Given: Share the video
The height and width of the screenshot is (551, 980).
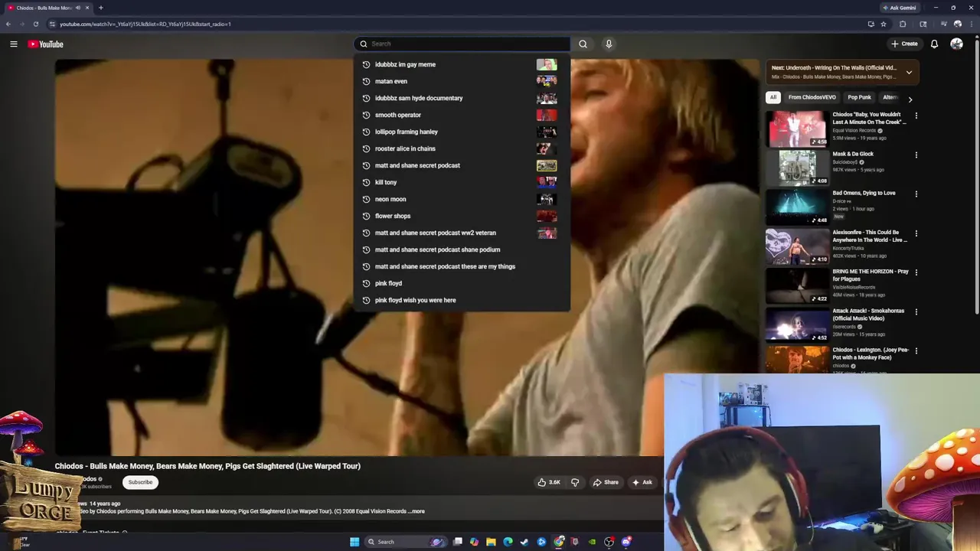Looking at the screenshot, I should (605, 482).
